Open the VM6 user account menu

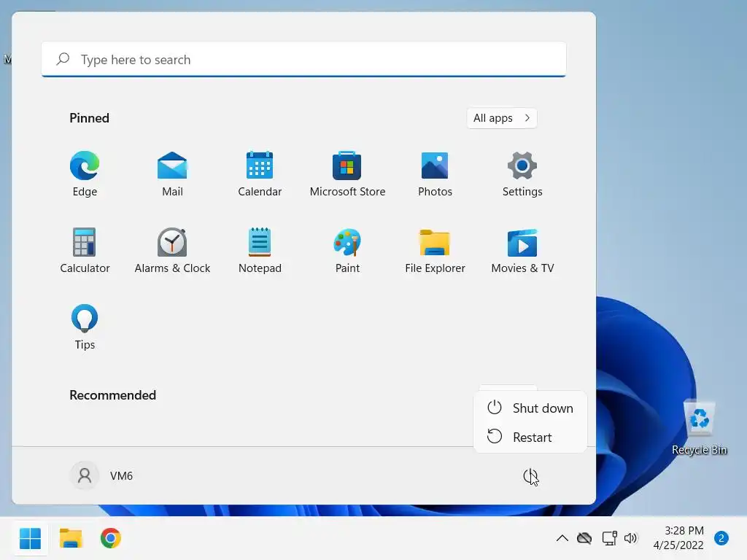pyautogui.click(x=101, y=475)
